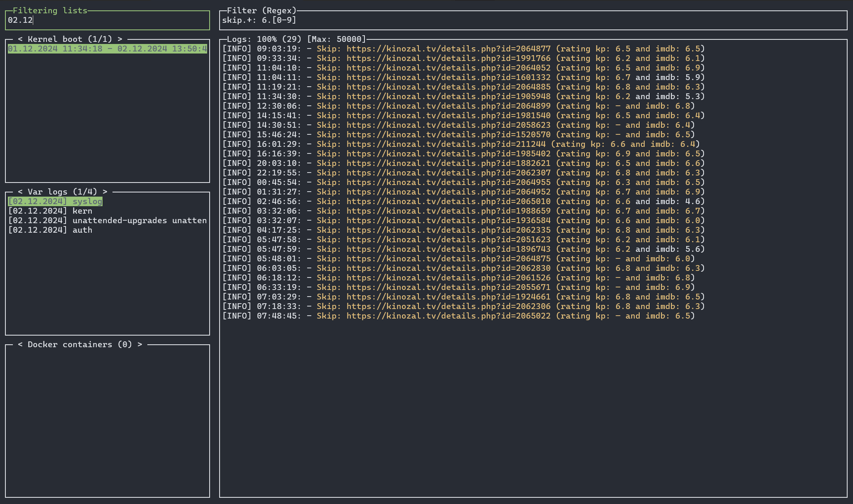The width and height of the screenshot is (853, 504).
Task: Click the log line at 07:18:33
Action: pos(464,307)
